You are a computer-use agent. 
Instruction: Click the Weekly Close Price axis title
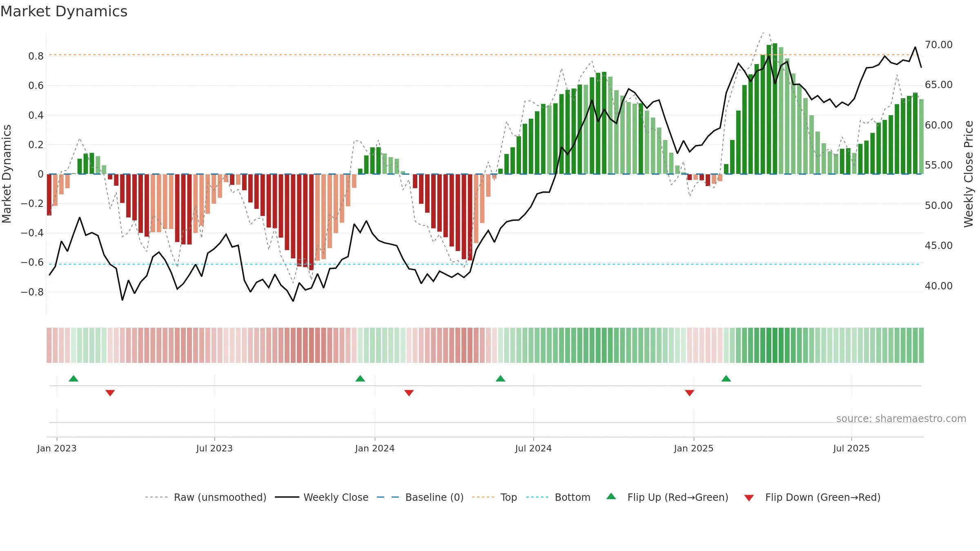coord(969,174)
